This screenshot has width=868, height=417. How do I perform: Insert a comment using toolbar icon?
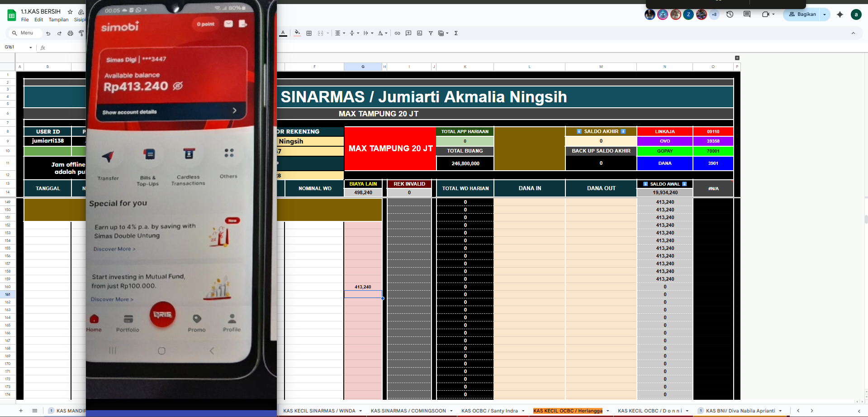point(408,33)
